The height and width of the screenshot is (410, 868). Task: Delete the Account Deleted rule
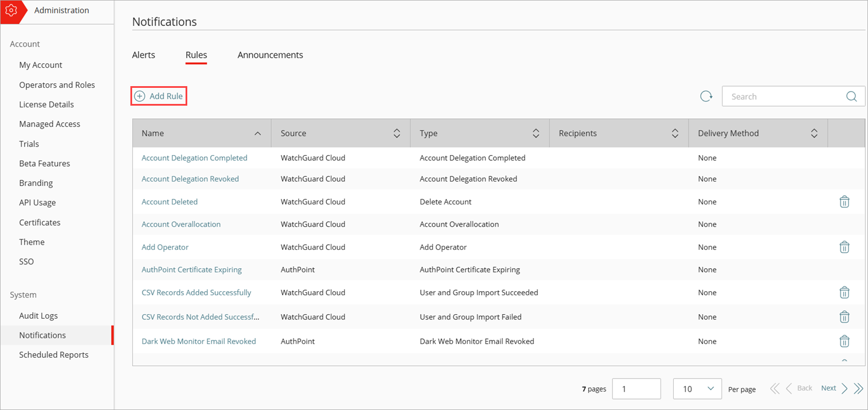click(844, 202)
